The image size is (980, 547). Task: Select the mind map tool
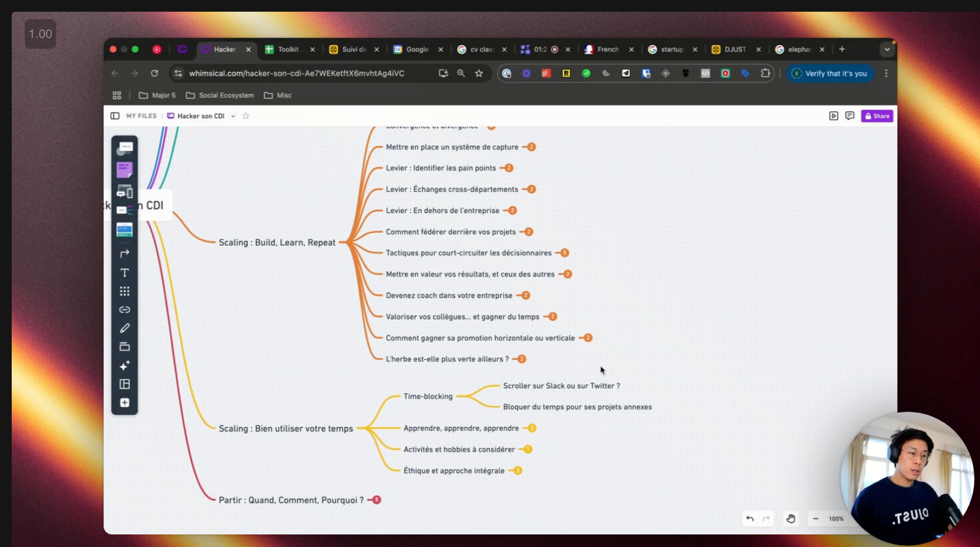tap(124, 210)
